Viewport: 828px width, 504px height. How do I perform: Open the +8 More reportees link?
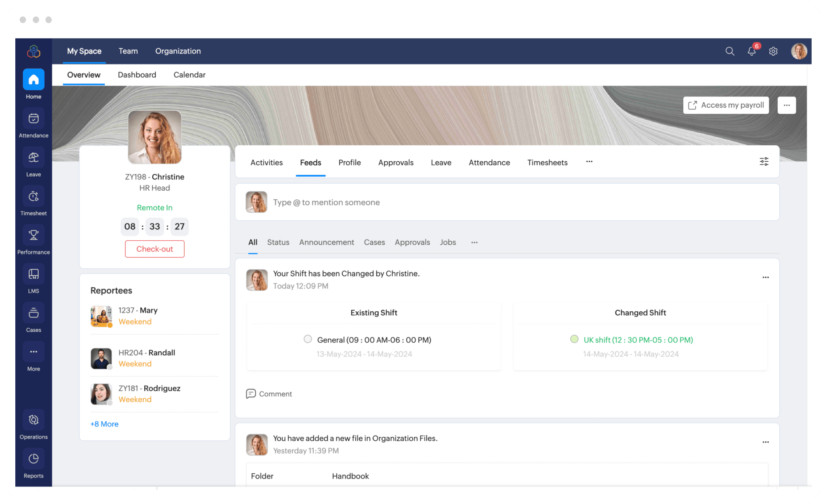click(x=104, y=424)
